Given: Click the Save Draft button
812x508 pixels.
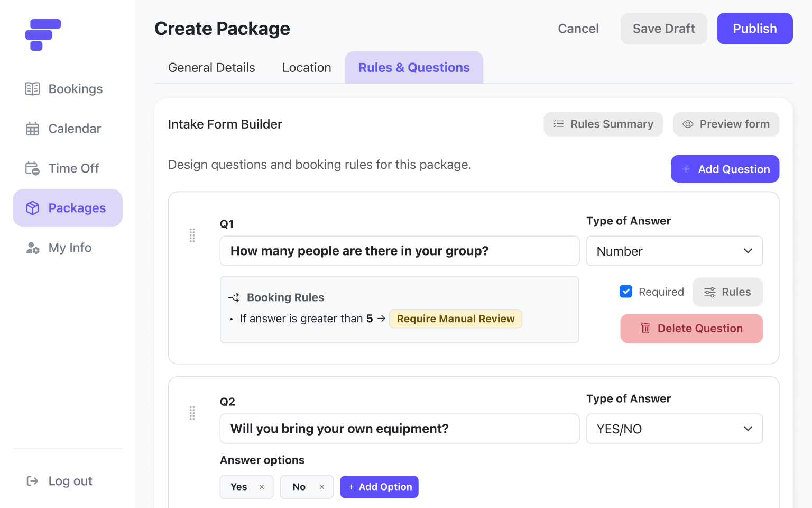Looking at the screenshot, I should (x=664, y=29).
